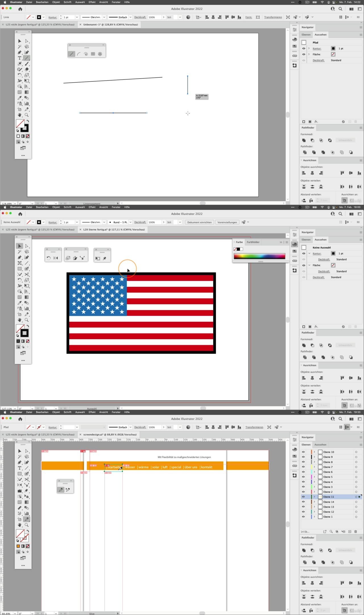Open the Rund - 5 Pt. brush dropdown
Image resolution: width=364 pixels, height=615 pixels.
(131, 222)
